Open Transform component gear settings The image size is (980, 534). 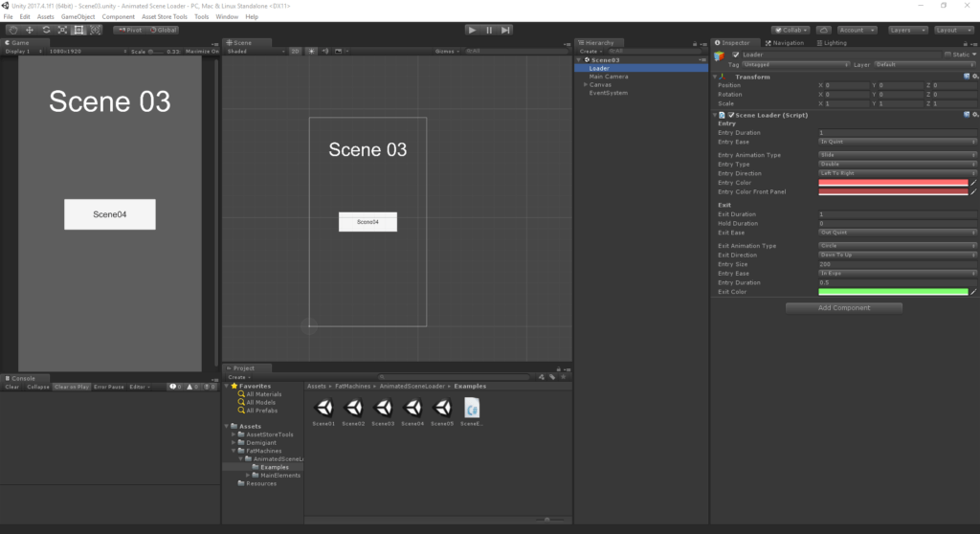coord(975,77)
